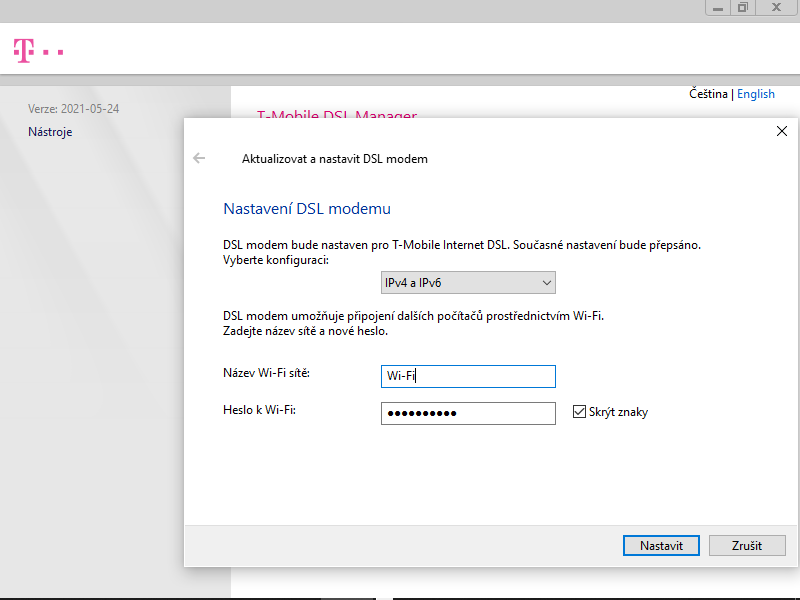This screenshot has width=800, height=600.
Task: Click the Heslo k Wi-Fi label
Action: [259, 410]
